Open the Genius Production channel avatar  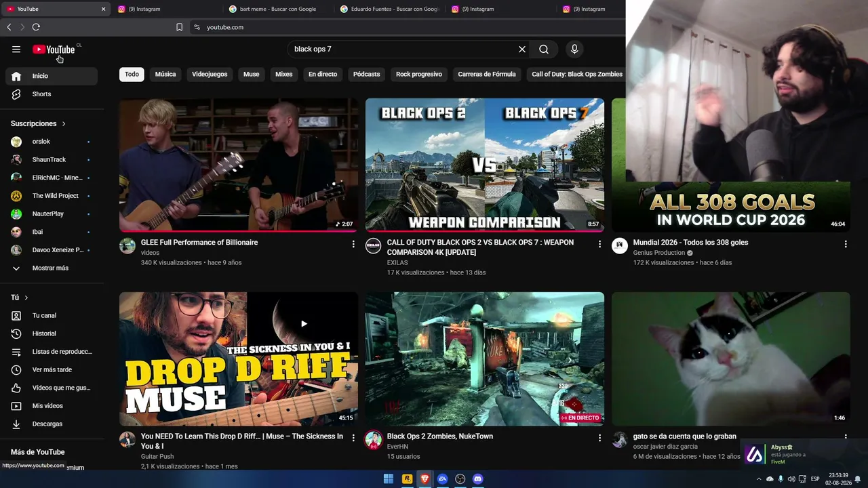620,245
